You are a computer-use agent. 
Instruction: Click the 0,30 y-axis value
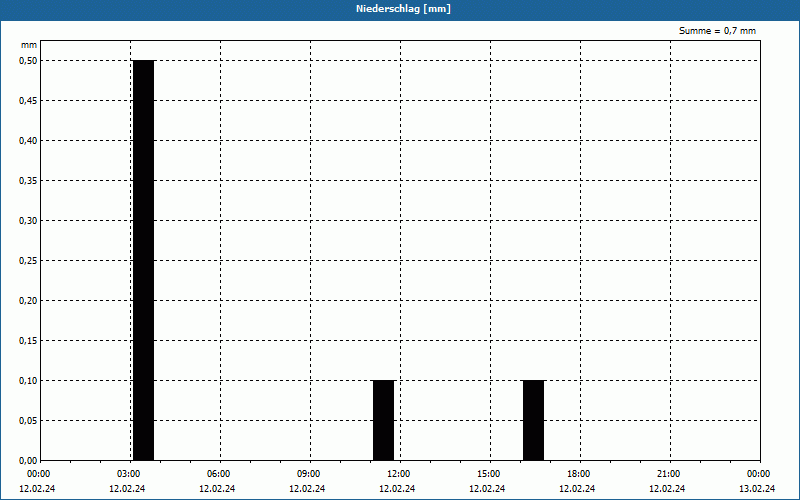click(28, 220)
